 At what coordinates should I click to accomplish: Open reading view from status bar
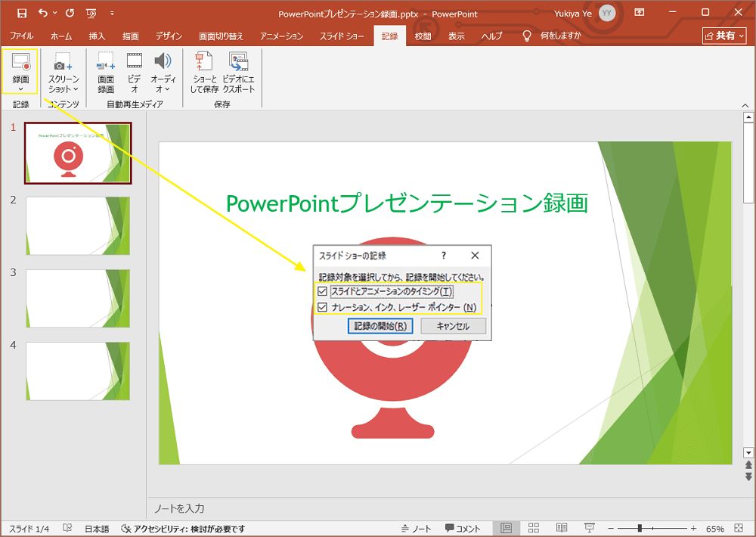pyautogui.click(x=562, y=528)
